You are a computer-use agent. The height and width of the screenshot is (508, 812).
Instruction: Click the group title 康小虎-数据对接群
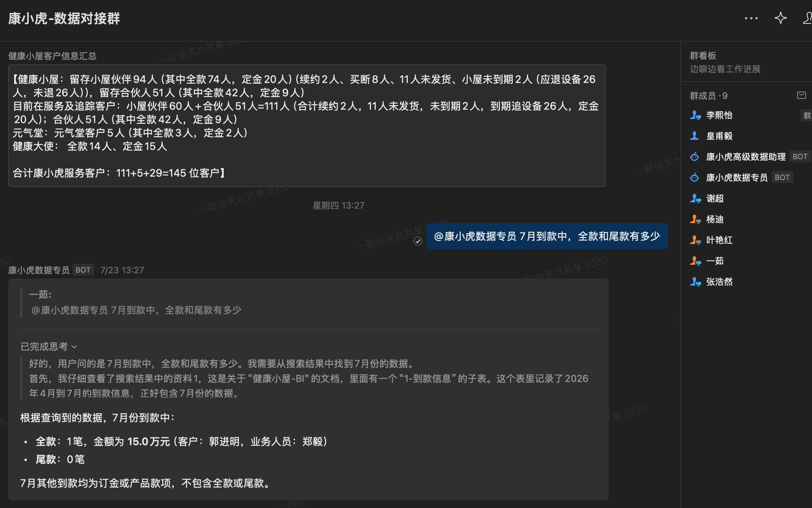tap(64, 19)
